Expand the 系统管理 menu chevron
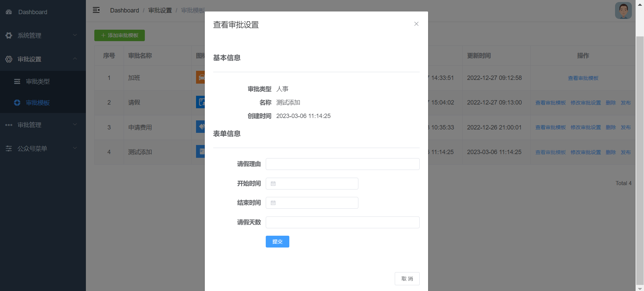644x291 pixels. [75, 35]
